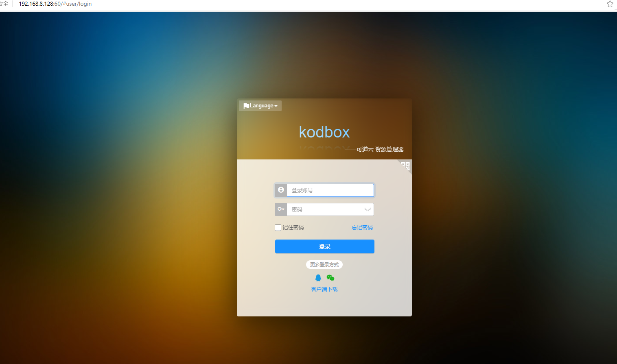Screen dimensions: 617x364
Task: Open the 客户端下载 link
Action: 324,289
